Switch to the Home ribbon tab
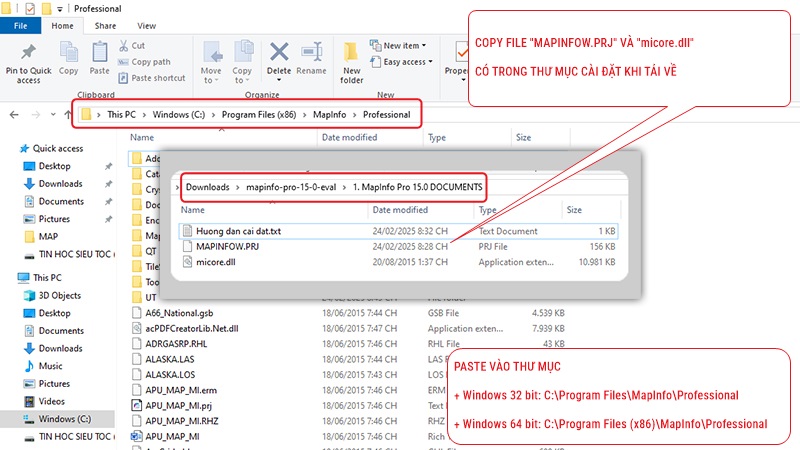Screen dimensions: 800x450 pos(62,26)
